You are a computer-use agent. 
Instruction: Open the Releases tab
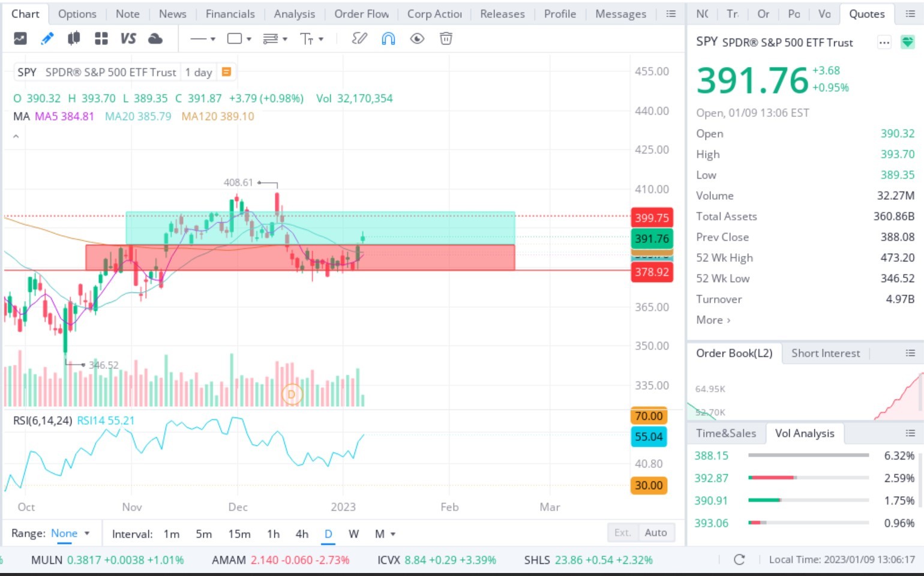click(503, 14)
